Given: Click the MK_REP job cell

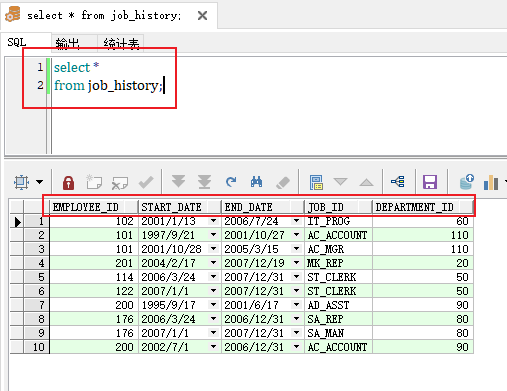Looking at the screenshot, I should (x=338, y=263).
